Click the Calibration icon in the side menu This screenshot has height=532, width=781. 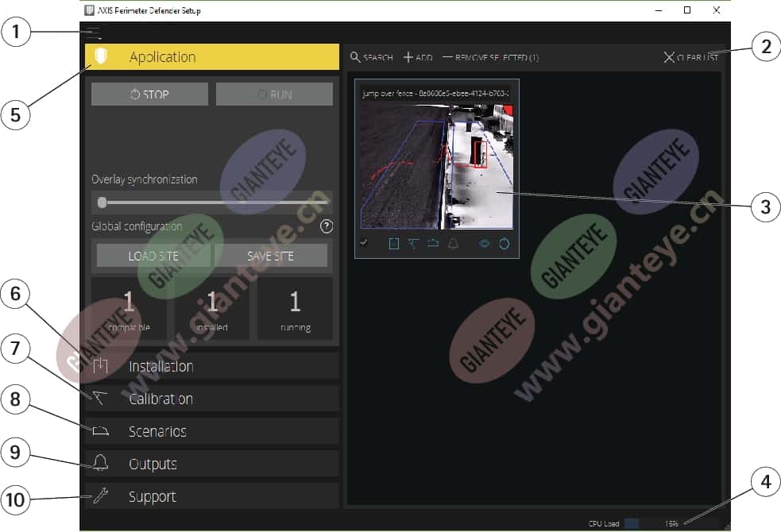point(99,398)
